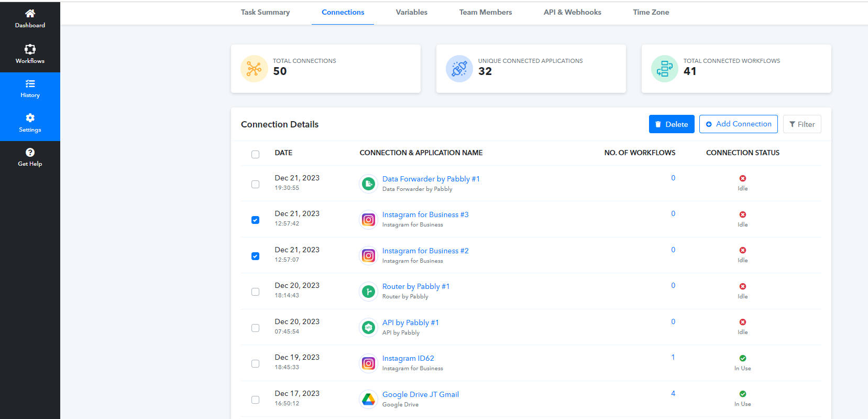Viewport: 868px width, 419px height.
Task: Click the CONNECTION & APPLICATION NAME header
Action: tap(421, 153)
